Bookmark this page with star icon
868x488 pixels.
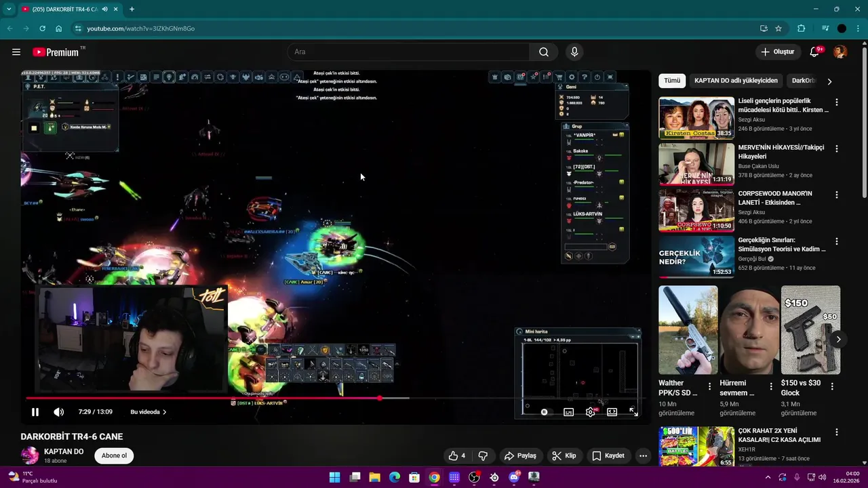(778, 28)
